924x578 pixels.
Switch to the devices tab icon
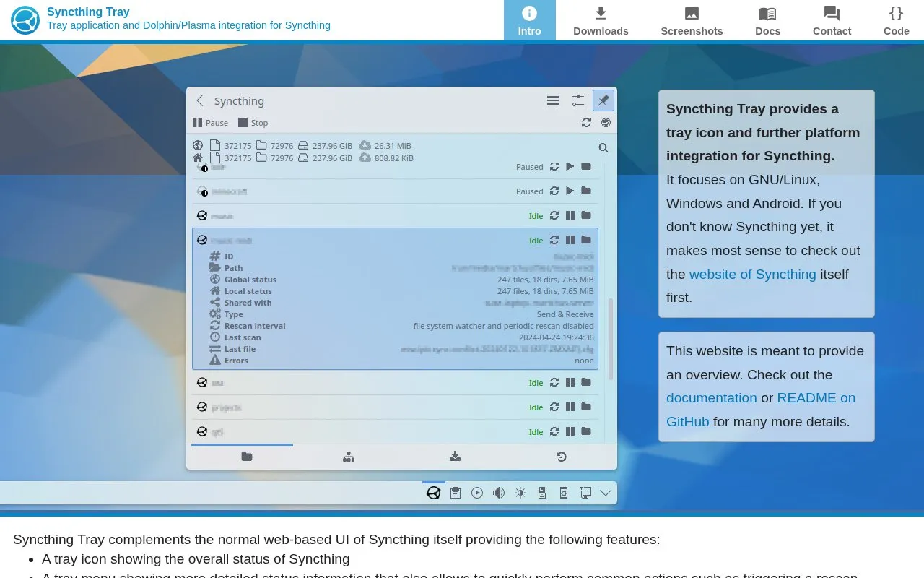pyautogui.click(x=349, y=457)
